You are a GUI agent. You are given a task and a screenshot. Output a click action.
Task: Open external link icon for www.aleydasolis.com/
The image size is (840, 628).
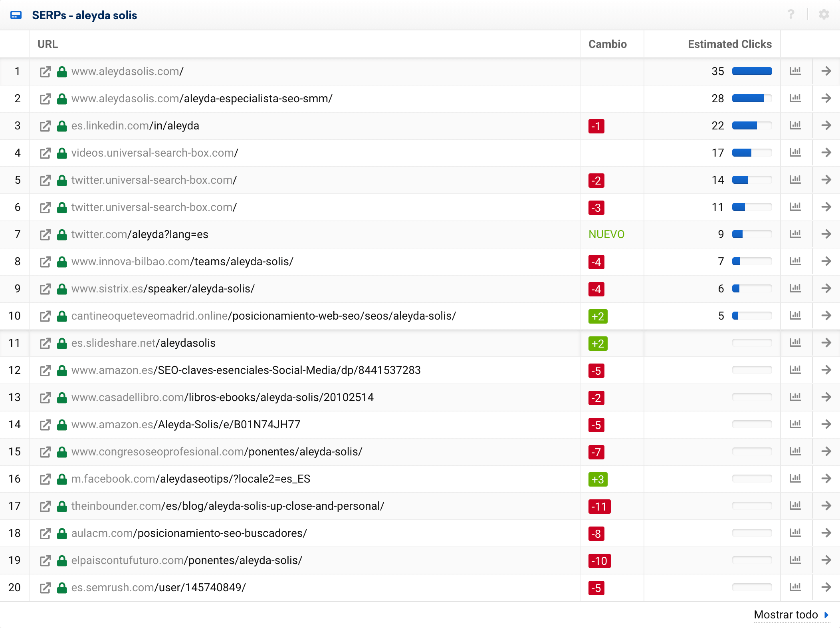click(x=45, y=72)
